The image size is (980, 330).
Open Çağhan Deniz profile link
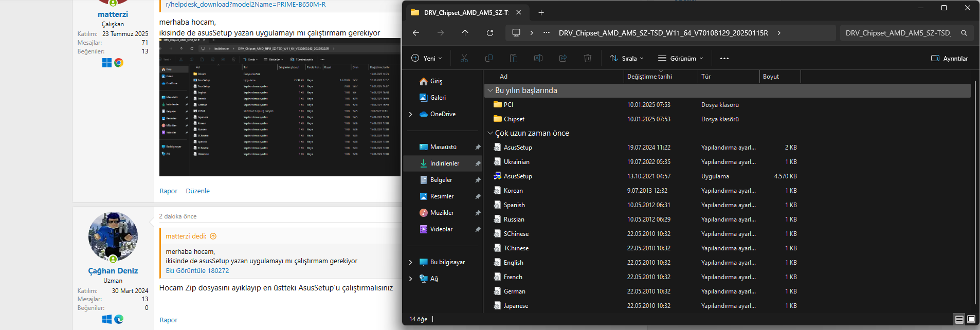point(113,271)
